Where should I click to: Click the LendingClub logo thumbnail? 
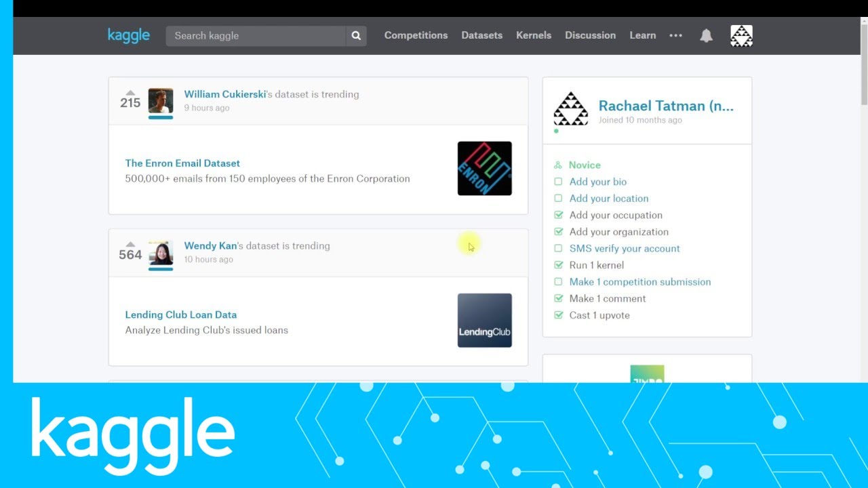(484, 320)
